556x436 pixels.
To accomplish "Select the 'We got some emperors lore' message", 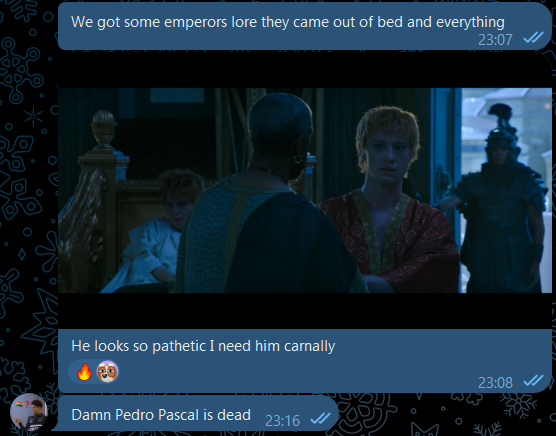I will 288,22.
